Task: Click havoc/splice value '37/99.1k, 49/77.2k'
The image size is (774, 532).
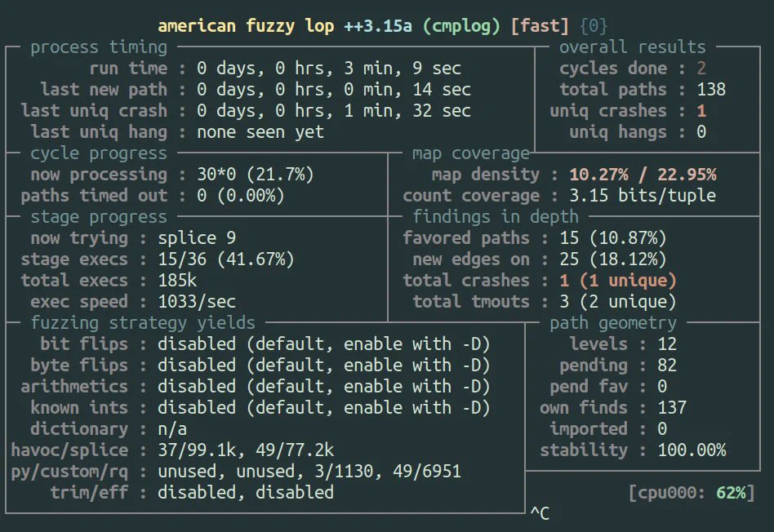Action: [x=246, y=450]
